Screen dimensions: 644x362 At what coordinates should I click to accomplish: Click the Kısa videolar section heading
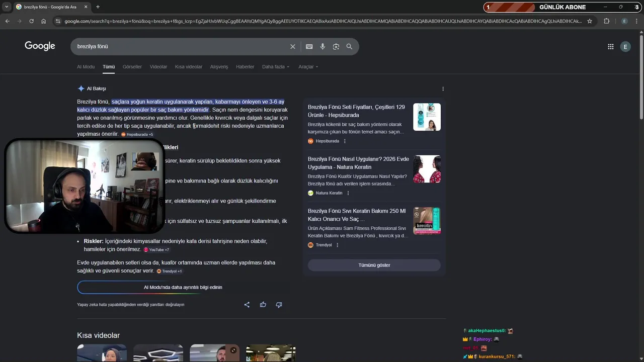point(98,335)
